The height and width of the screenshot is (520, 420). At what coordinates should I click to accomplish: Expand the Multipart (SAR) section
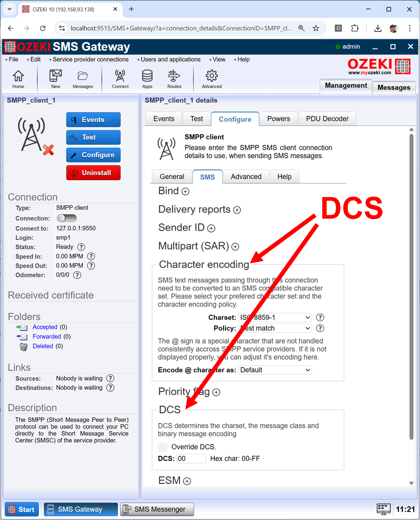point(235,247)
